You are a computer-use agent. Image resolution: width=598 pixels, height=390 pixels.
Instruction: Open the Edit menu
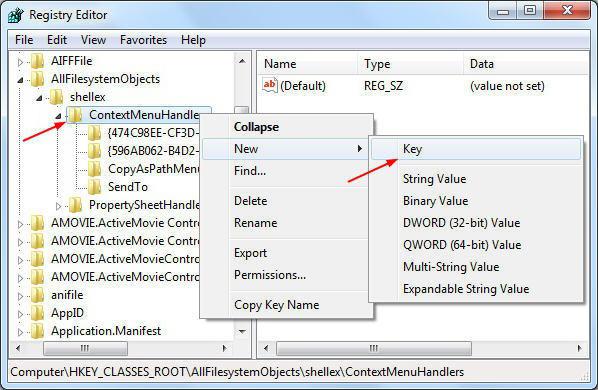tap(57, 40)
